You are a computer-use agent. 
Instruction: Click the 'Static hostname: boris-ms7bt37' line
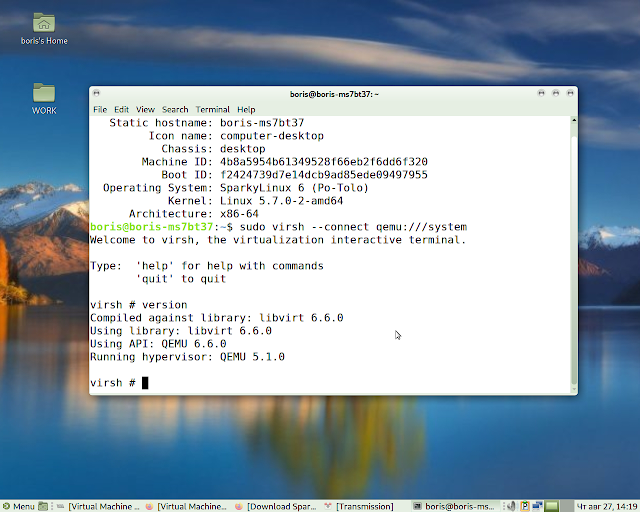[207, 122]
